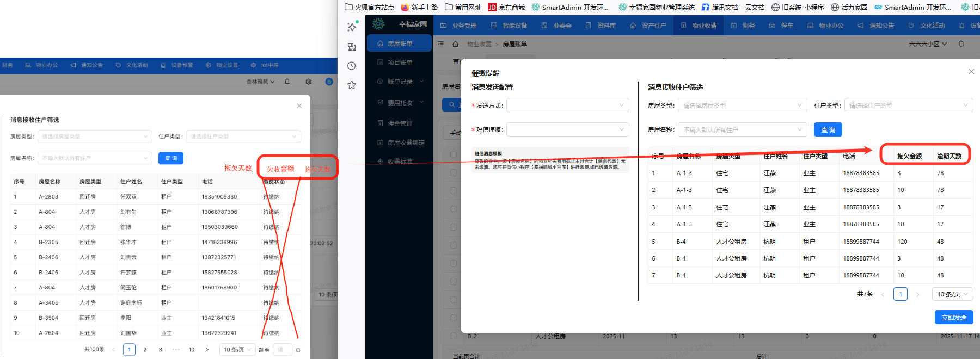Open the 腾讯文档 - 云文档 bookmark

coord(733,7)
